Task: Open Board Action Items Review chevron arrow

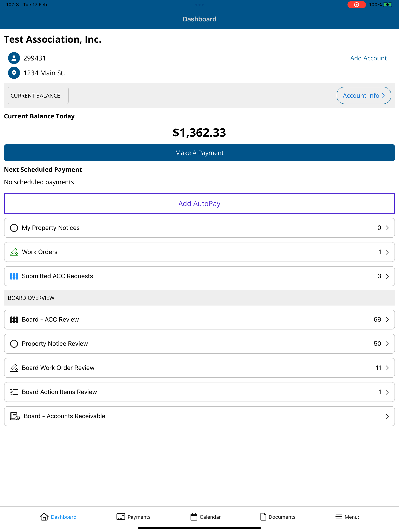Action: 387,392
